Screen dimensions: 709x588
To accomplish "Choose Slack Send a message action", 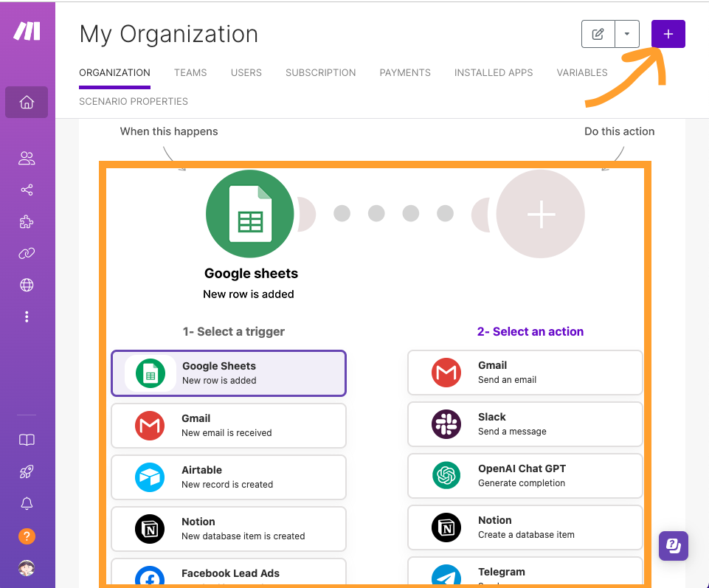I will coord(525,424).
